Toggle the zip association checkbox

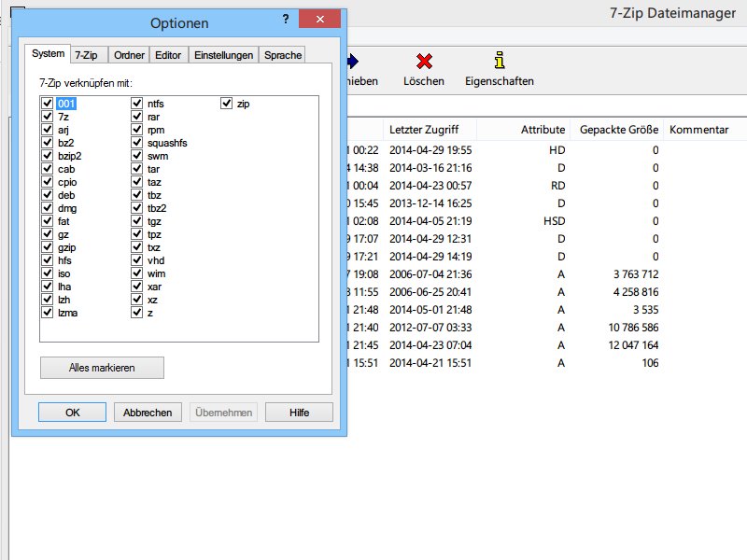(x=226, y=104)
